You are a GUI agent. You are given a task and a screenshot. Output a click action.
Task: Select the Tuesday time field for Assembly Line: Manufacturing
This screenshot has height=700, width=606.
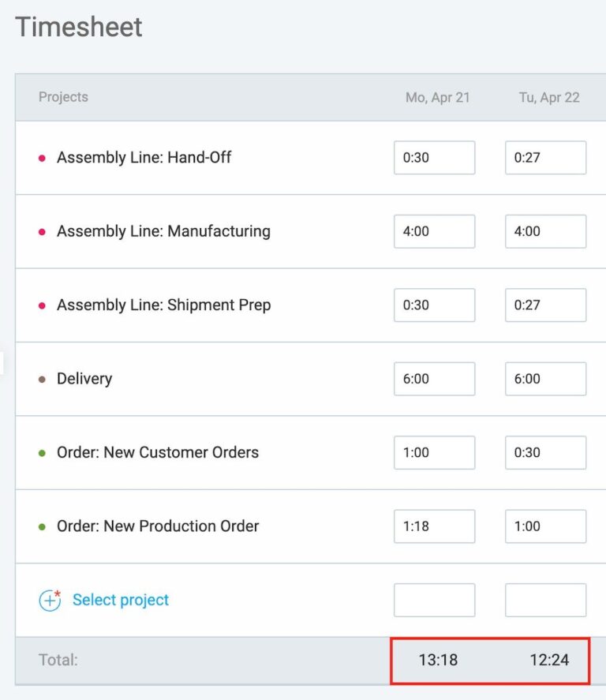point(545,231)
